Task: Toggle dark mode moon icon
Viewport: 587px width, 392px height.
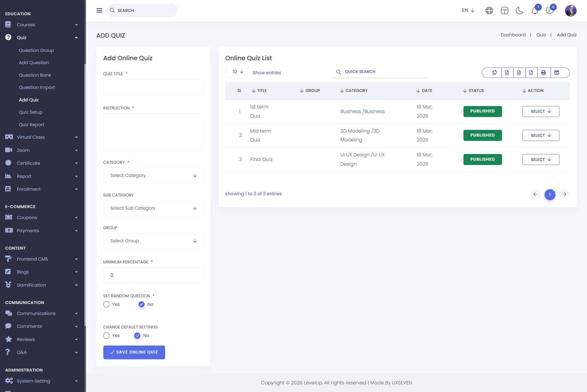Action: click(x=519, y=11)
